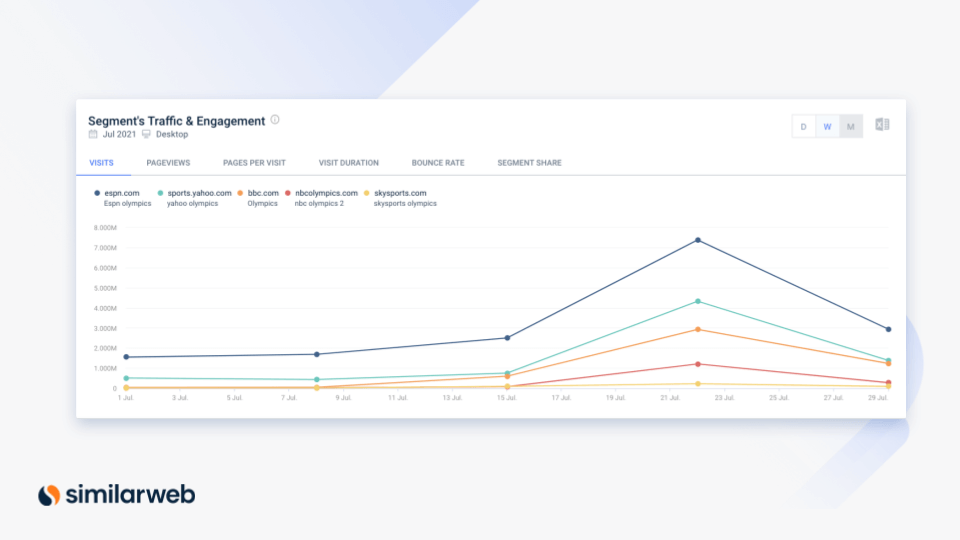Image resolution: width=960 pixels, height=540 pixels.
Task: Switch to Pages Per Visit tab
Action: tap(254, 163)
